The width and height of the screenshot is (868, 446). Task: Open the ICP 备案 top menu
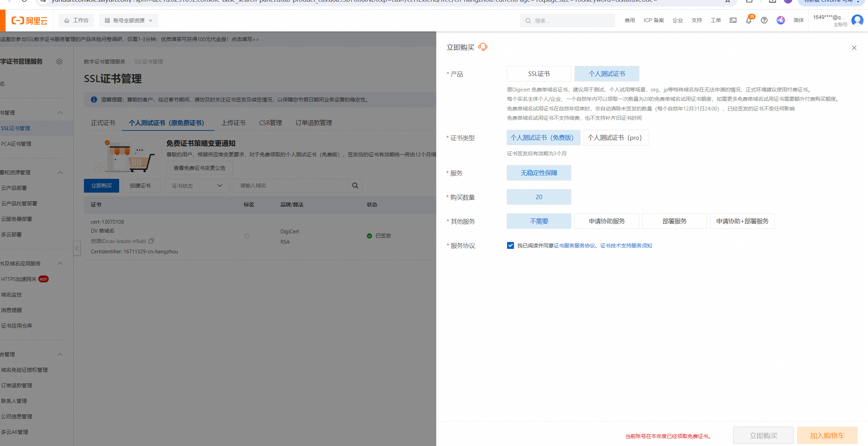[654, 20]
